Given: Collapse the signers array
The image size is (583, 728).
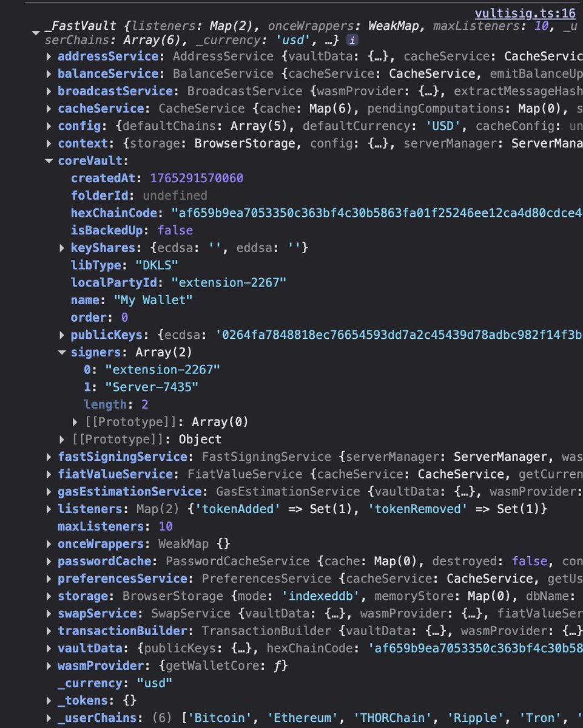Looking at the screenshot, I should coord(62,352).
